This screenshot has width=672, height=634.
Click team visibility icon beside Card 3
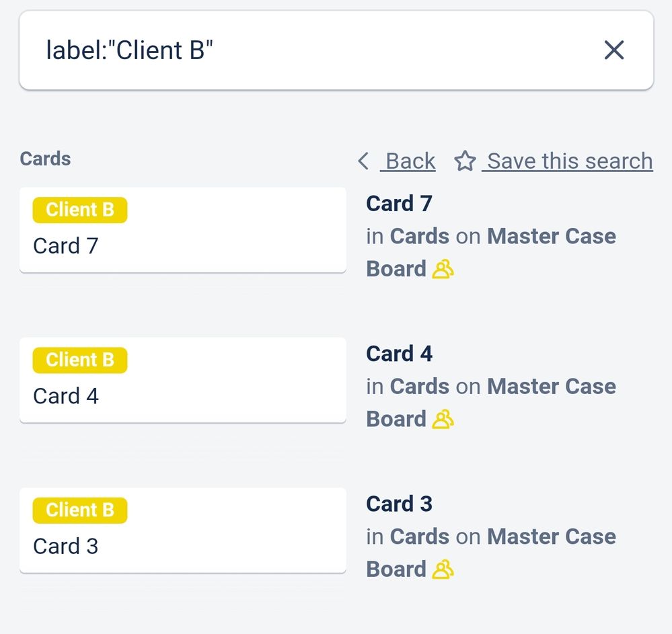pos(443,569)
